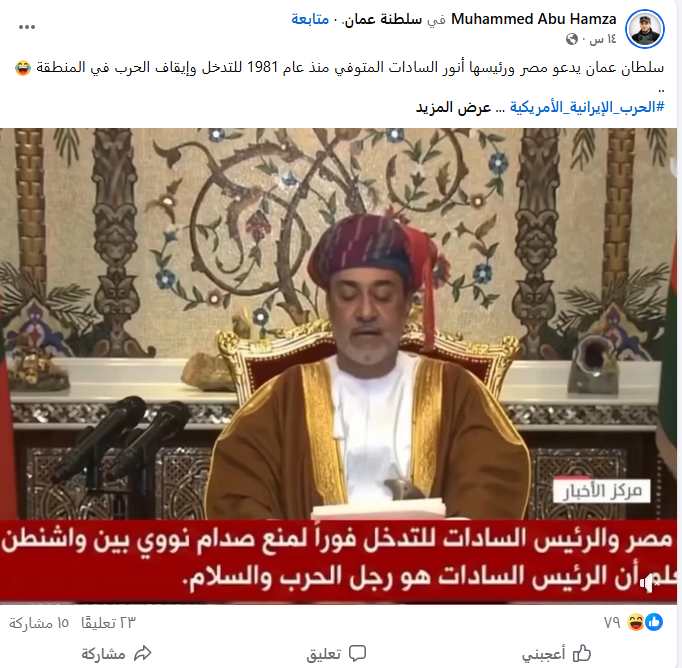Open the سلطنة عمان group link
682x668 pixels.
coord(382,19)
